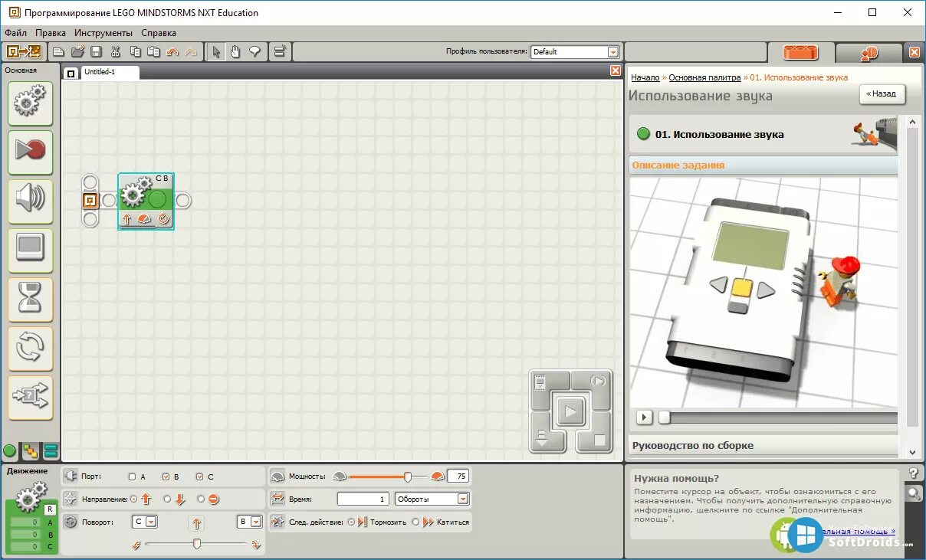Viewport: 926px width, 560px height.
Task: Select Катиться next action radio button
Action: [x=416, y=522]
